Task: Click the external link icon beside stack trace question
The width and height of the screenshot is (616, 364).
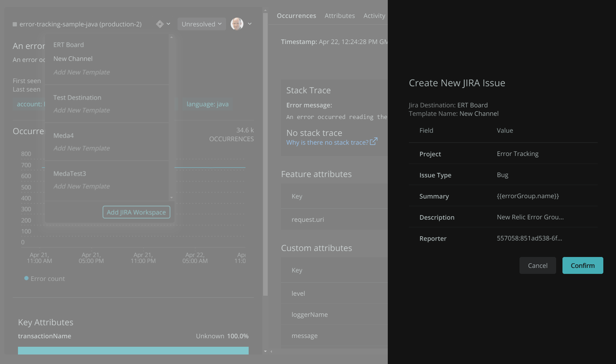Action: click(374, 142)
